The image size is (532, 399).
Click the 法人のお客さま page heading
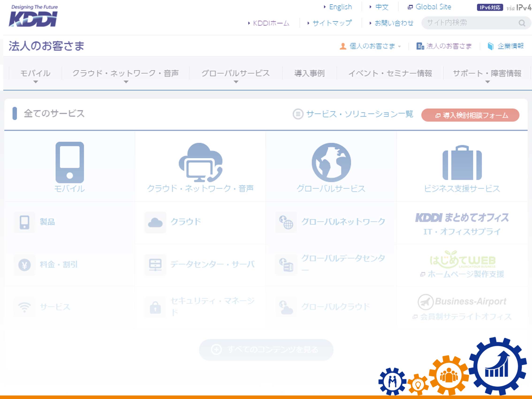coord(46,46)
